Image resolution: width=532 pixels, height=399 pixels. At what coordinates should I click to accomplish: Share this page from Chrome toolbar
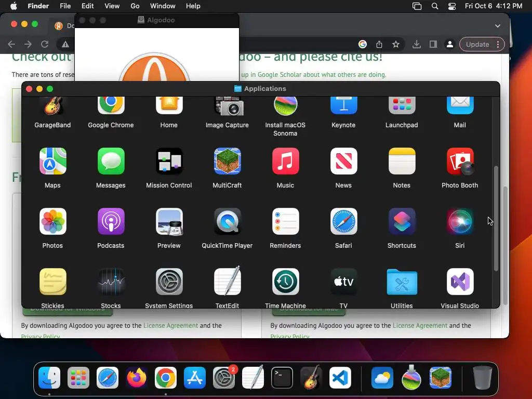tap(379, 45)
